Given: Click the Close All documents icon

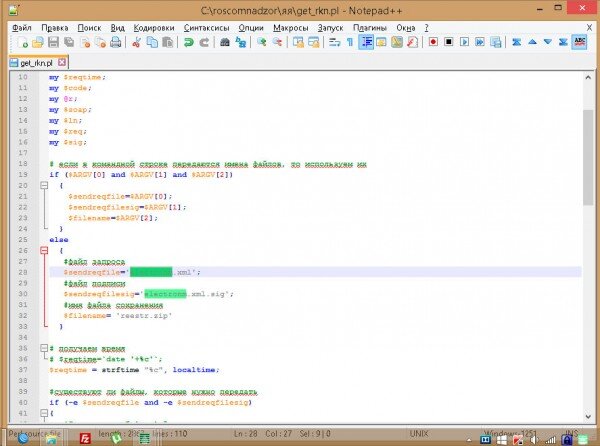Looking at the screenshot, I should pyautogui.click(x=100, y=42).
